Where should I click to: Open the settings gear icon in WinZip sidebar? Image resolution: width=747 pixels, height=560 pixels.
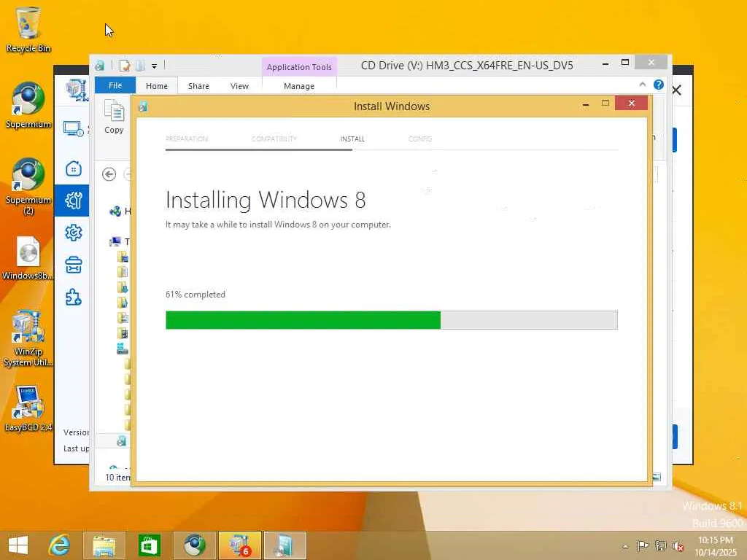pos(74,233)
